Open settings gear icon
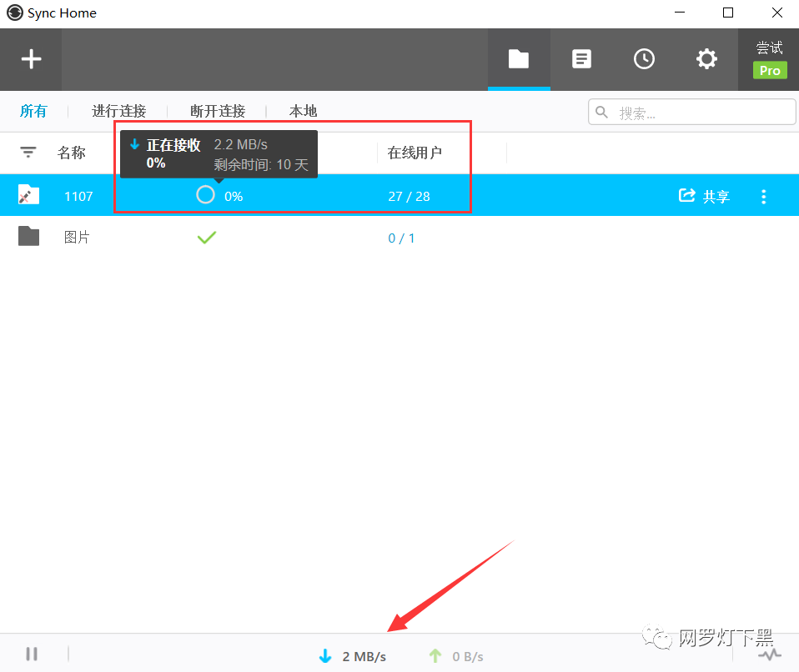Image resolution: width=799 pixels, height=672 pixels. click(706, 59)
